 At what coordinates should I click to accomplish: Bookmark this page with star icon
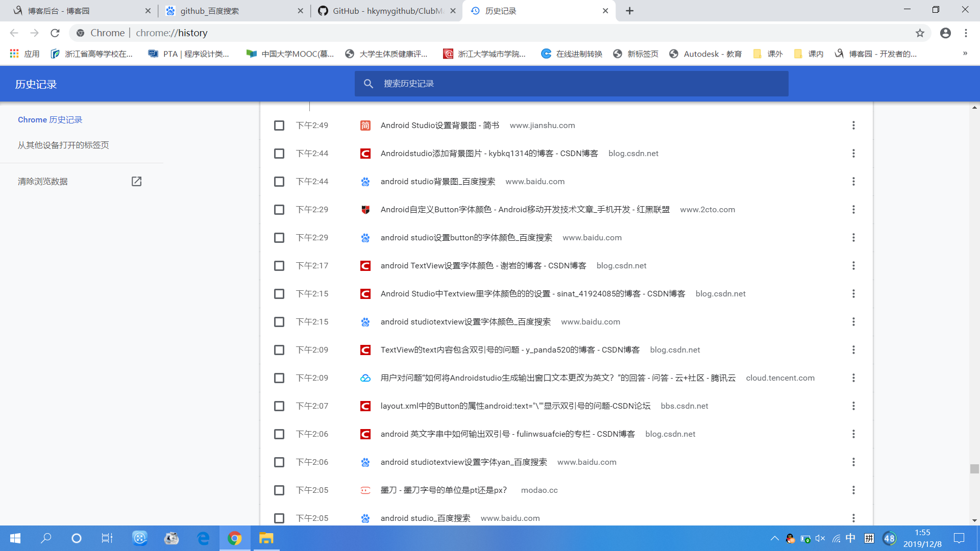920,33
